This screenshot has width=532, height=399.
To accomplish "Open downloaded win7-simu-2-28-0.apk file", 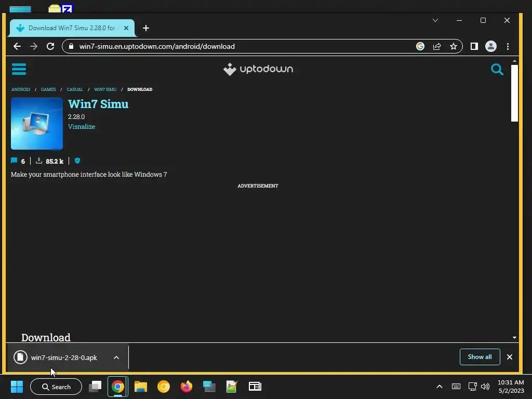I will pyautogui.click(x=64, y=357).
